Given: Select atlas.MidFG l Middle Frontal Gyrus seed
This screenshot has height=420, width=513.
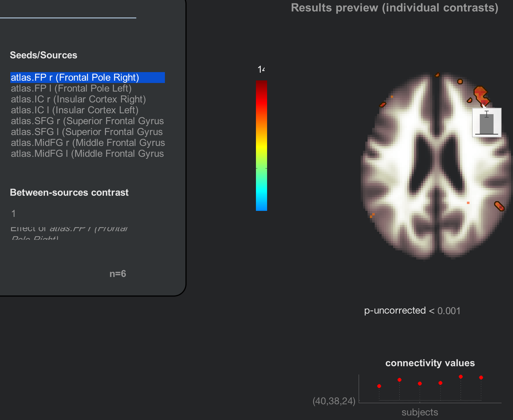Looking at the screenshot, I should pyautogui.click(x=87, y=154).
